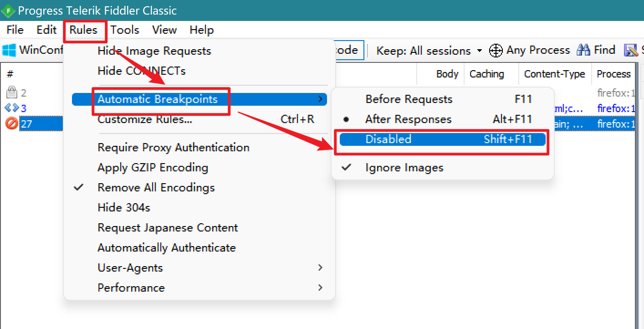Sort sessions by # column header
Screen dimensions: 644x329
(10, 74)
